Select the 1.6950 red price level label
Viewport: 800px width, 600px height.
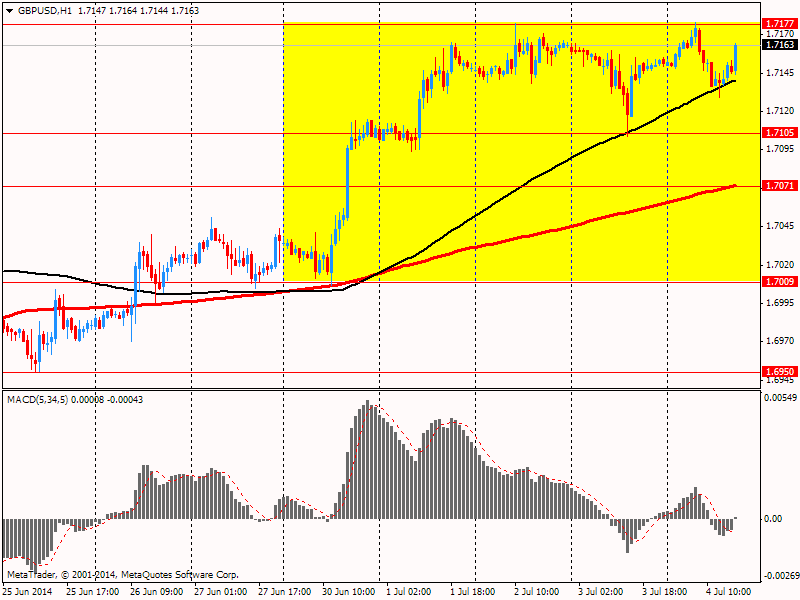pyautogui.click(x=780, y=372)
